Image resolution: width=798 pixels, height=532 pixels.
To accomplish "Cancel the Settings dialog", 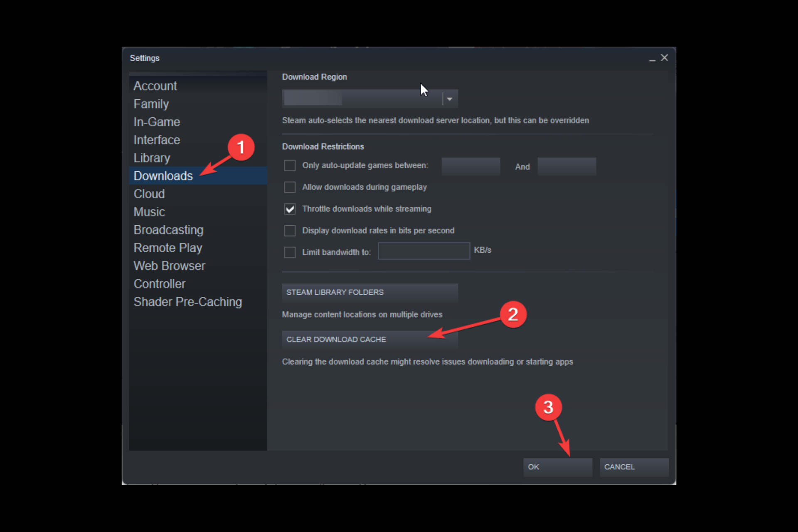I will [634, 467].
